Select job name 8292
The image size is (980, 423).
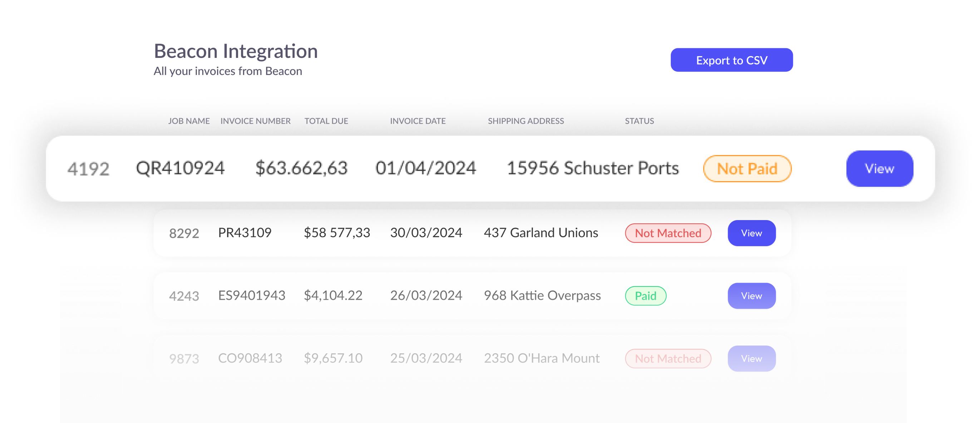184,233
